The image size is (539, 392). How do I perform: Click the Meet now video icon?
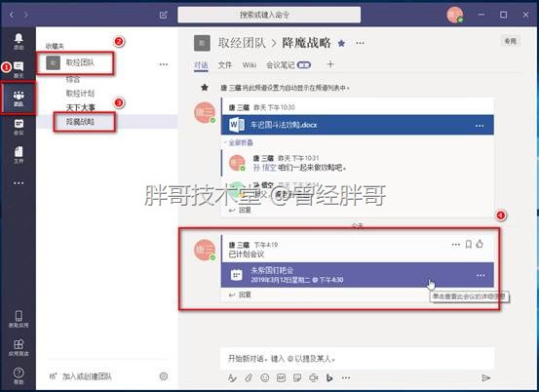313,378
